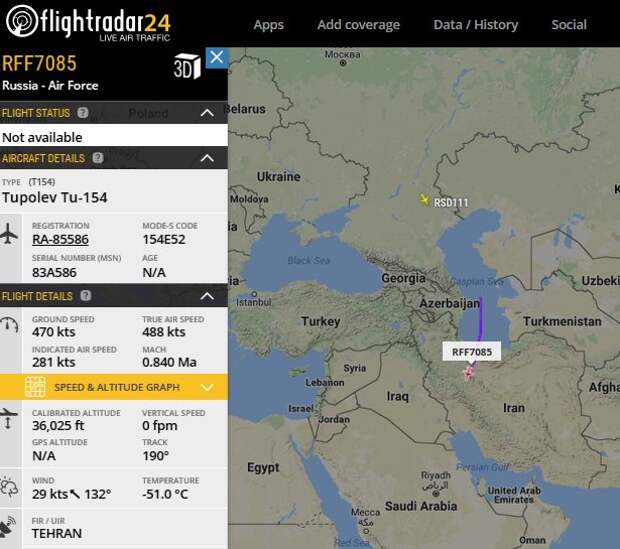
Task: Collapse the Flight Status section
Action: 207,113
